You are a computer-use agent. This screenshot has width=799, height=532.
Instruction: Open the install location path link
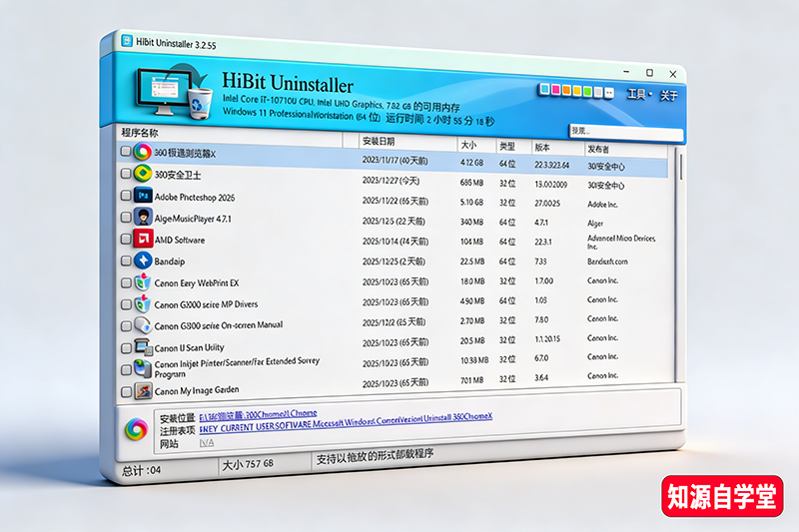coord(258,413)
